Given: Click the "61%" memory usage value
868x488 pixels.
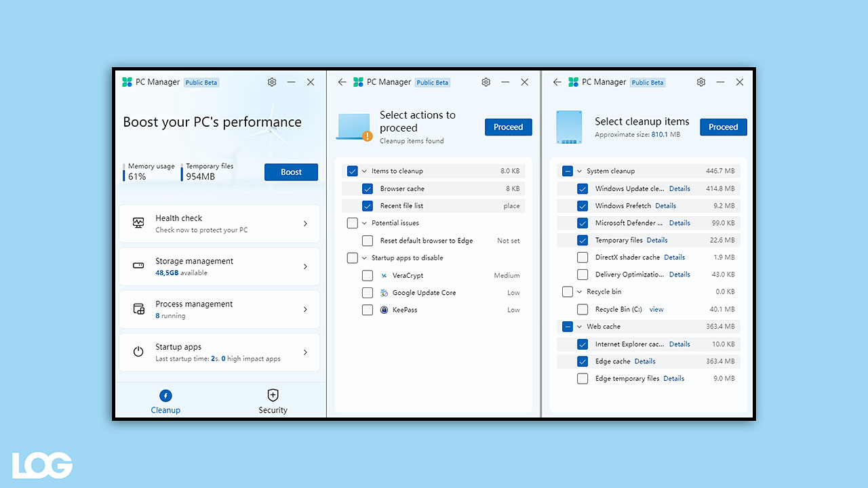Looking at the screenshot, I should pos(137,177).
